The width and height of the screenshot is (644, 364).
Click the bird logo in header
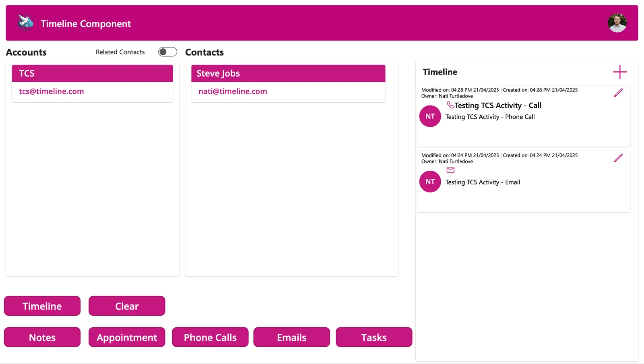click(x=26, y=23)
